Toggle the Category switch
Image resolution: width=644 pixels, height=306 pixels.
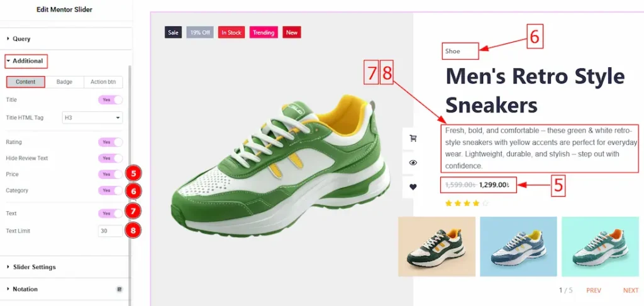[x=110, y=190]
